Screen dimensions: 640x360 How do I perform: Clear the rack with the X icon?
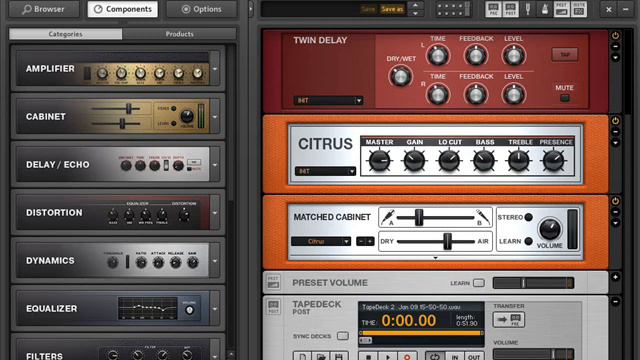pos(609,9)
